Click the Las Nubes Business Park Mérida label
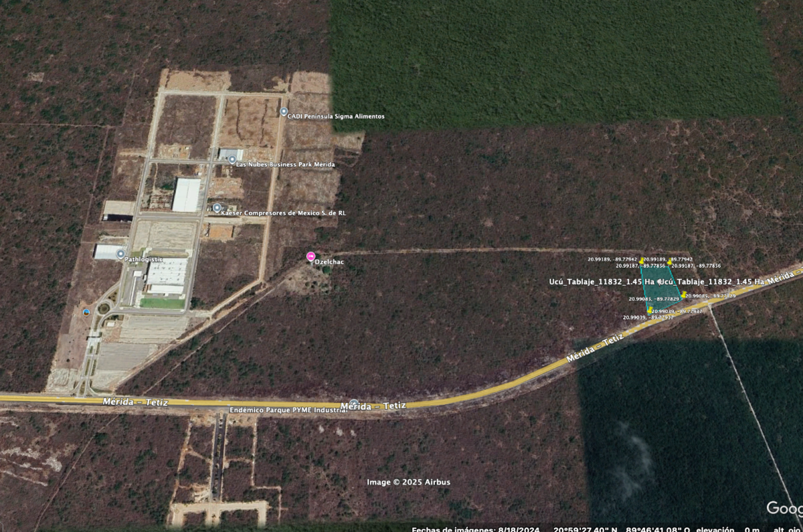Viewport: 803px width, 532px height. (286, 165)
